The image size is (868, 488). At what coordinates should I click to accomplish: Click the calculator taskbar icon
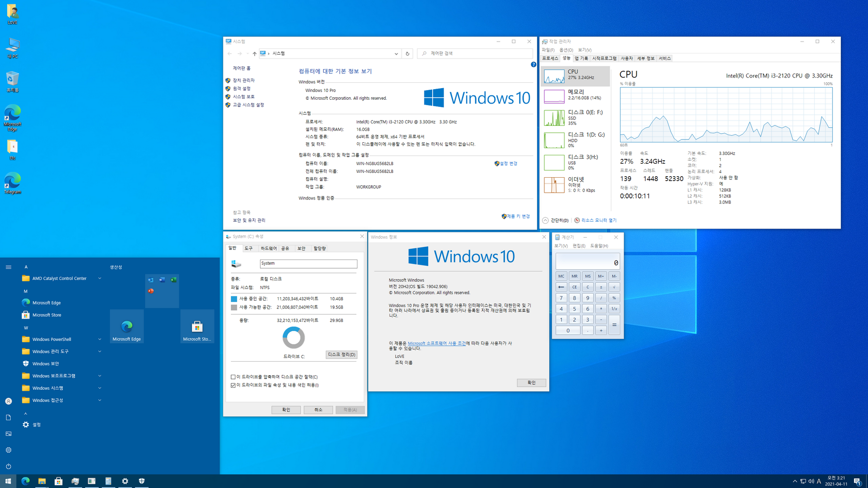point(108,481)
